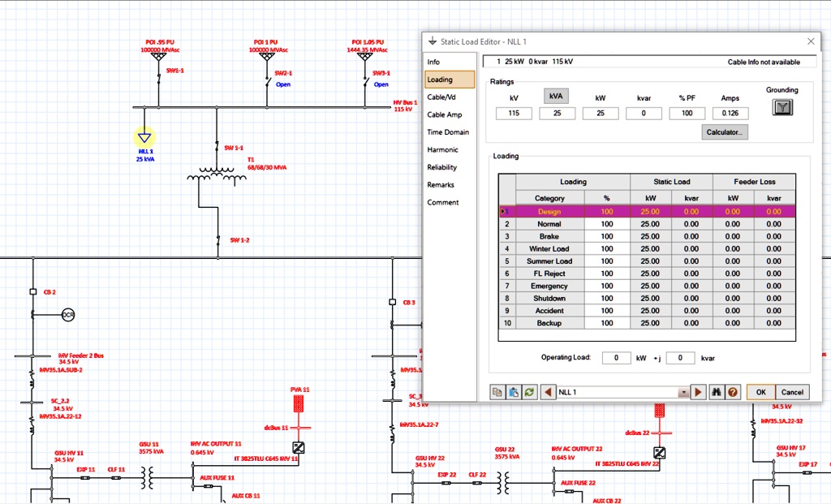831x504 pixels.
Task: Select the Normal loading category row
Action: [x=647, y=224]
